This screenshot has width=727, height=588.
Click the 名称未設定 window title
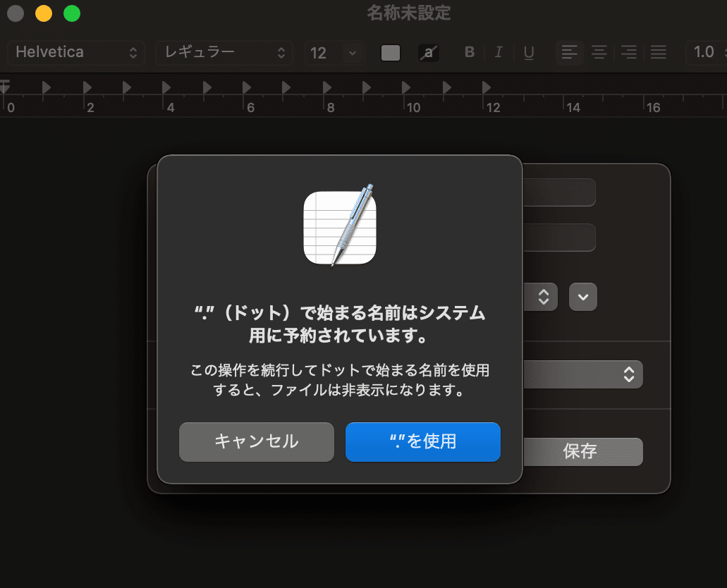coord(408,13)
